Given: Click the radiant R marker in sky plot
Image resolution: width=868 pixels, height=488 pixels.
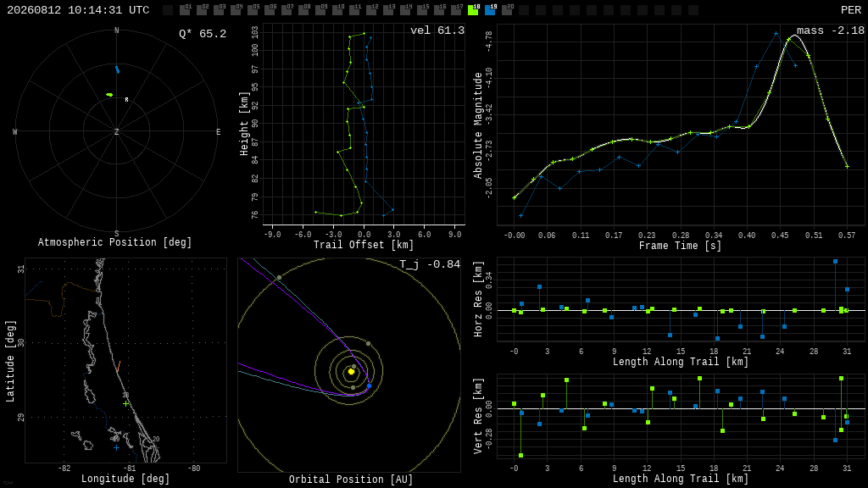Looking at the screenshot, I should pyautogui.click(x=127, y=100).
